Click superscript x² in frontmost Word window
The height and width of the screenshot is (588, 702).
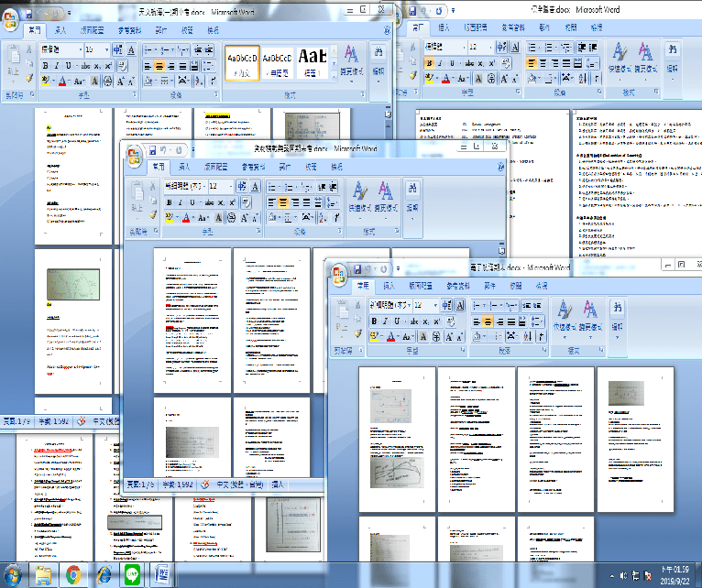point(437,321)
